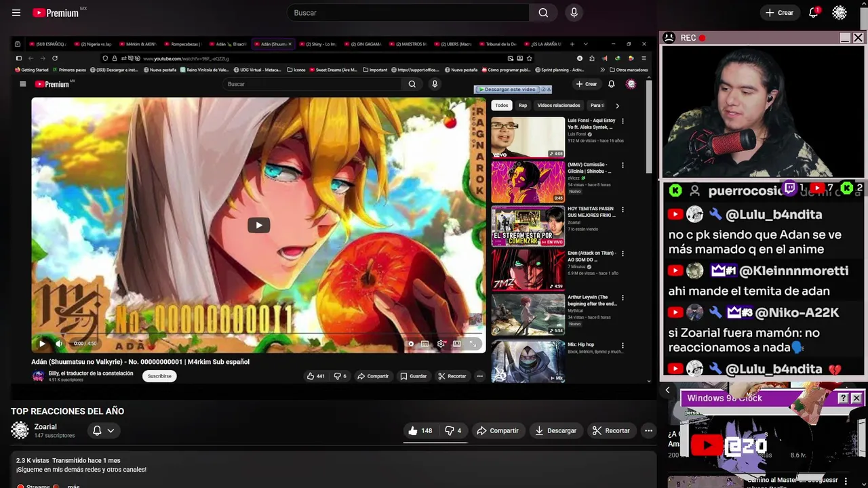Open outer notifications bell with badge
This screenshot has width=868, height=488.
(814, 12)
